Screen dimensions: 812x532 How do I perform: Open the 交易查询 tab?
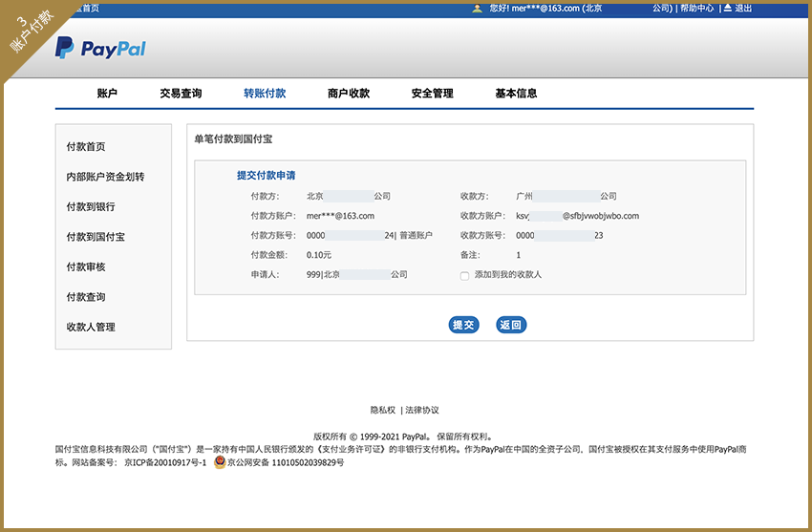click(181, 94)
